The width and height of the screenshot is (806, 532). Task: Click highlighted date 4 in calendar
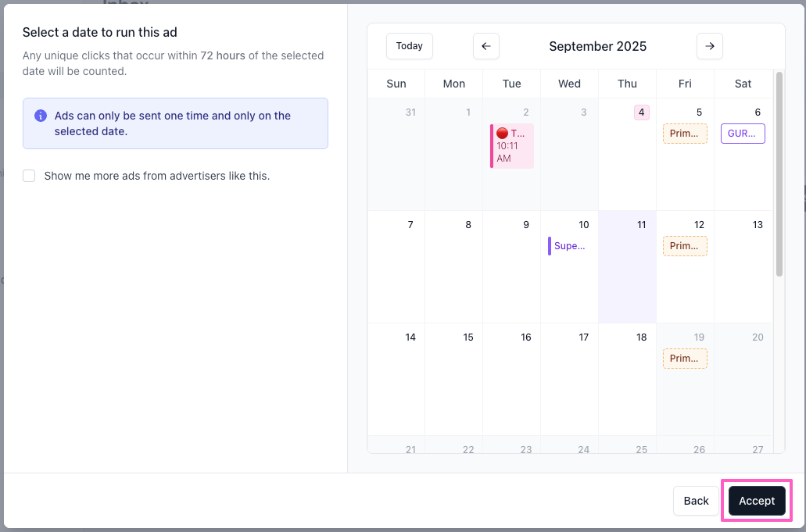pyautogui.click(x=641, y=112)
